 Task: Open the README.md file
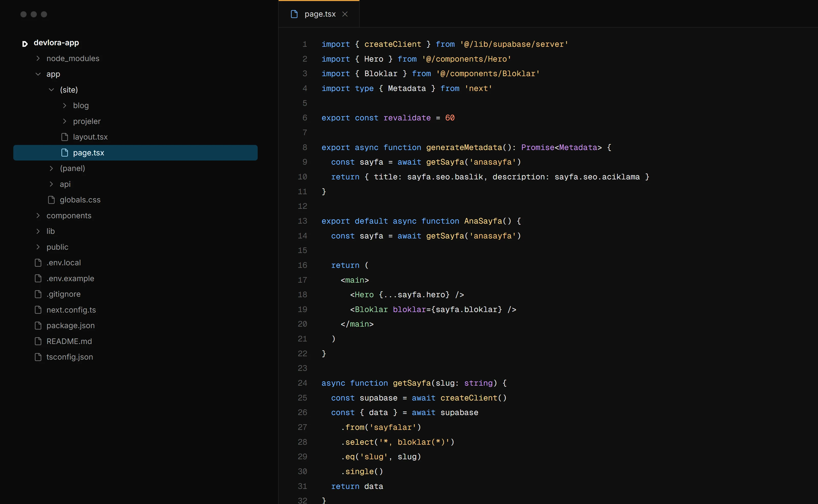pos(69,341)
